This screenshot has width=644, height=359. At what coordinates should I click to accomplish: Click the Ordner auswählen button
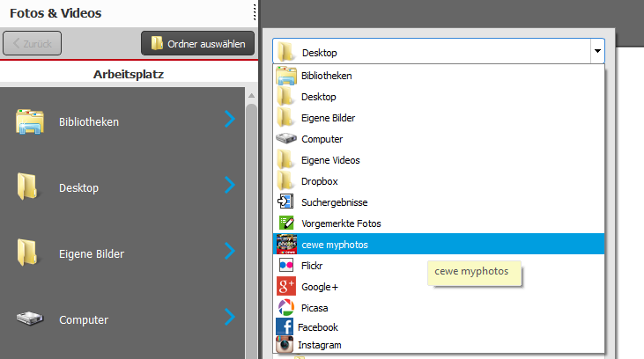[x=197, y=43]
